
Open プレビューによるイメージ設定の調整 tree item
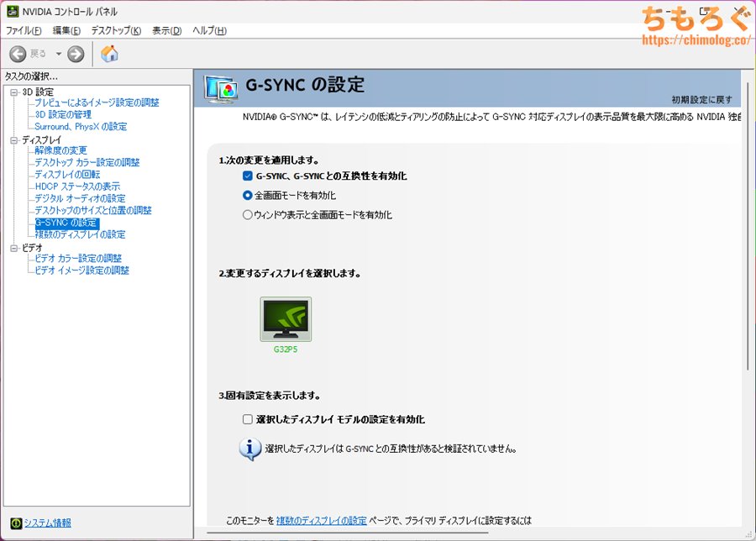pyautogui.click(x=97, y=102)
